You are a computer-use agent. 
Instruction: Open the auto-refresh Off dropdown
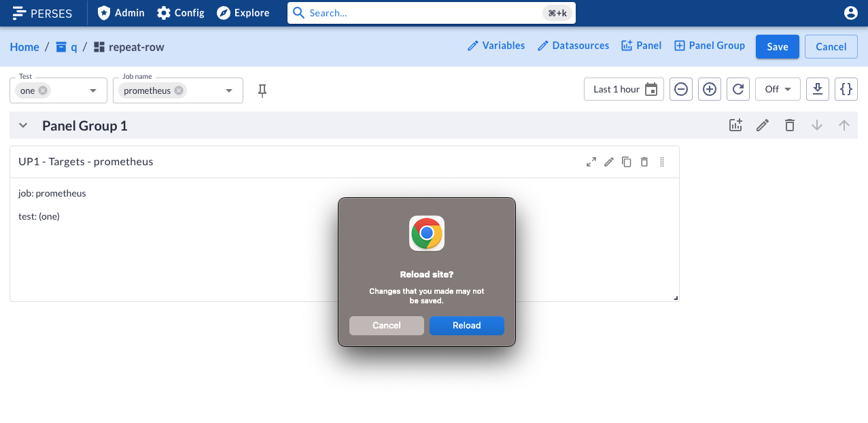click(778, 88)
